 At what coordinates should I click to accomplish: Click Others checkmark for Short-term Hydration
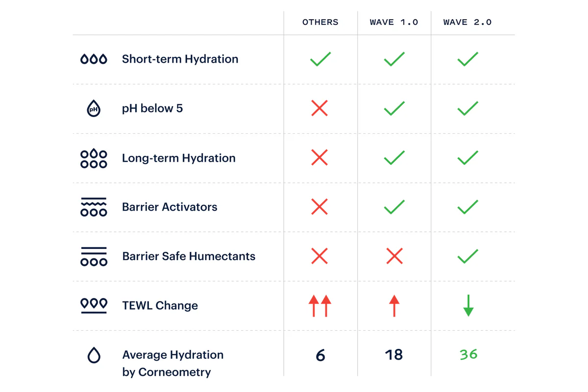pos(320,59)
